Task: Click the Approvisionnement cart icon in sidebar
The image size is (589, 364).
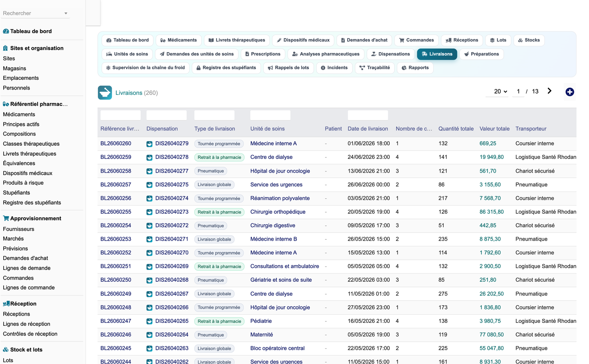Action: (6, 218)
